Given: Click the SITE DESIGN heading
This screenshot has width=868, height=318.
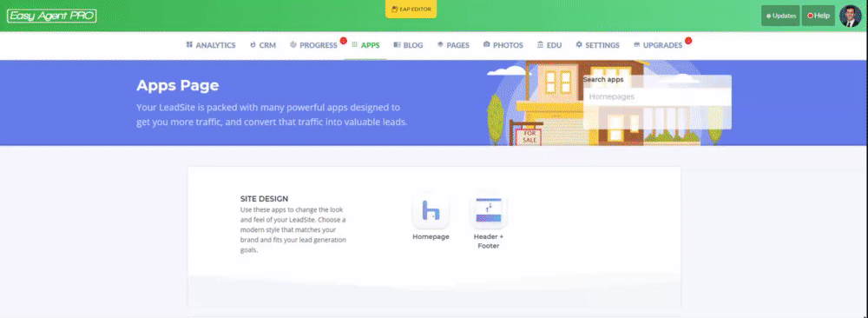Looking at the screenshot, I should point(264,198).
